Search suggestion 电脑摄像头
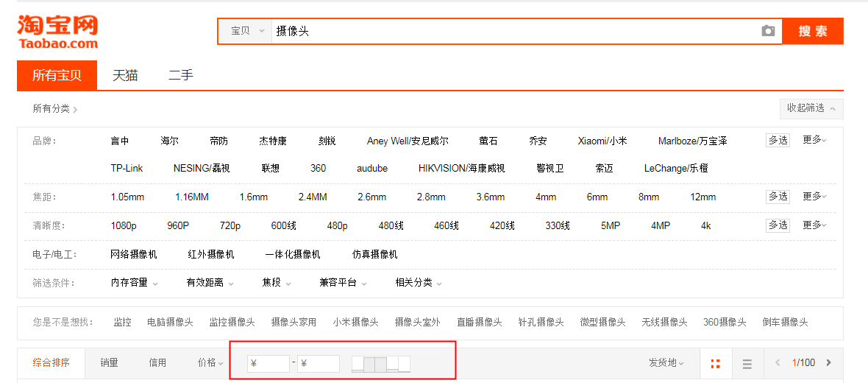This screenshot has width=868, height=383. click(x=170, y=322)
